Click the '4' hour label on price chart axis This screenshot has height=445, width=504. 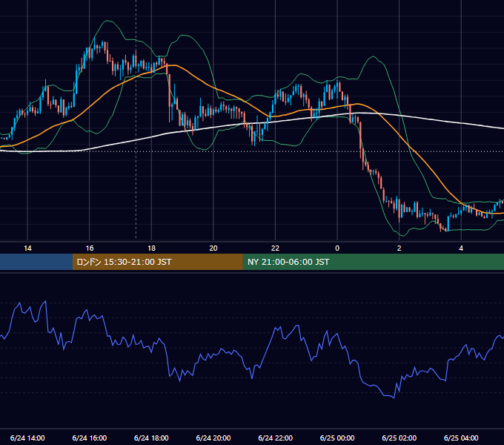pyautogui.click(x=461, y=248)
